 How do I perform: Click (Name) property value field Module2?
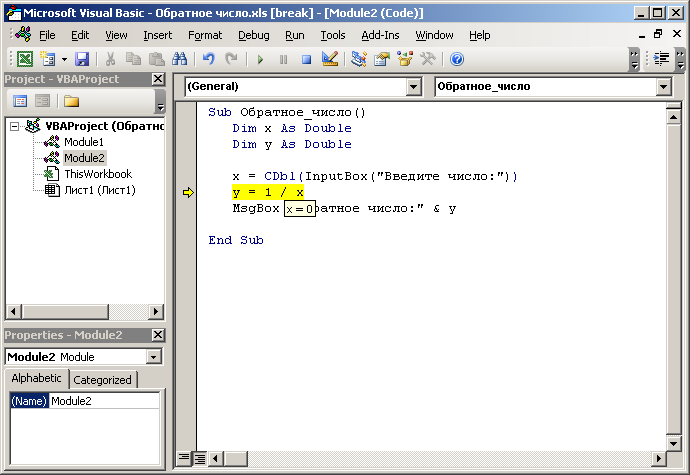[x=104, y=401]
